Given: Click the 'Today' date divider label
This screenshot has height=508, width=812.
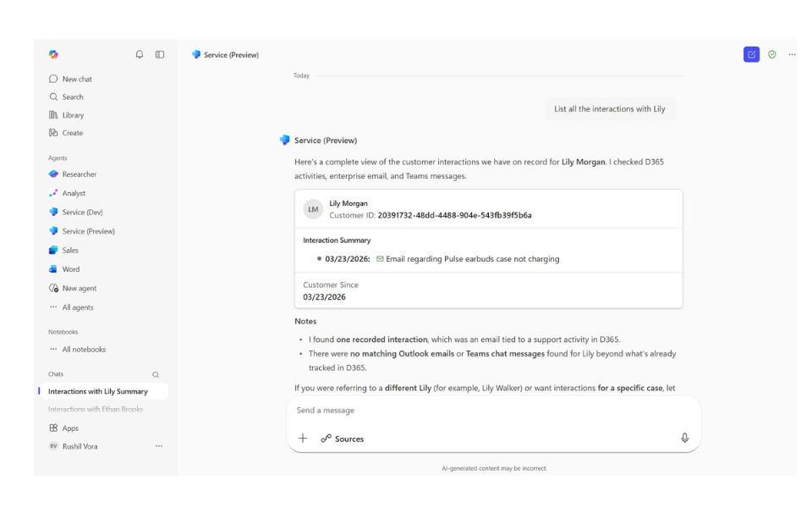Looking at the screenshot, I should pyautogui.click(x=301, y=75).
